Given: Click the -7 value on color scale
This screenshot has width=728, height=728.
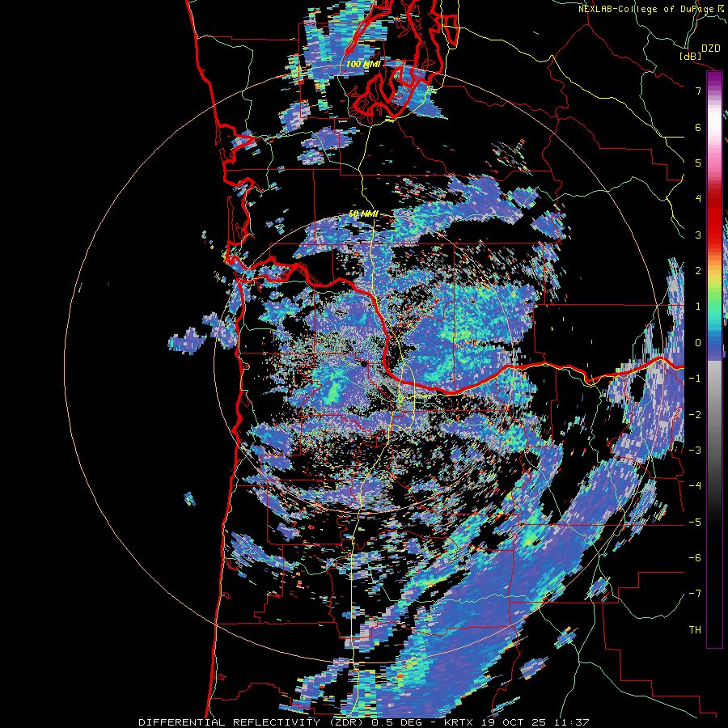Looking at the screenshot, I should [695, 594].
